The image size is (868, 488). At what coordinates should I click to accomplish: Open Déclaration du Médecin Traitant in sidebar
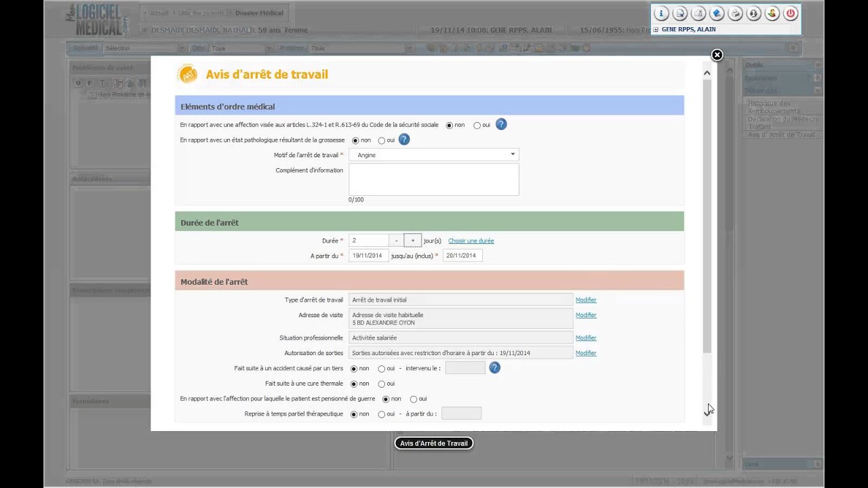coord(783,123)
